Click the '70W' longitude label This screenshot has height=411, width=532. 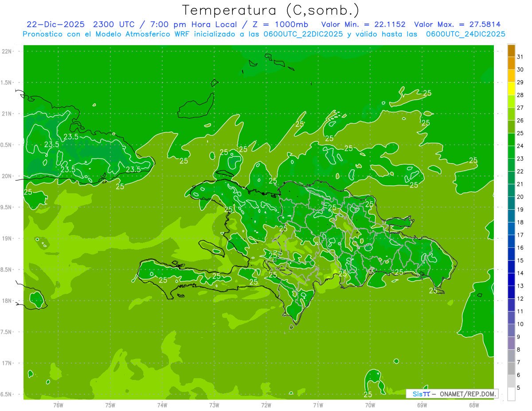pyautogui.click(x=370, y=405)
